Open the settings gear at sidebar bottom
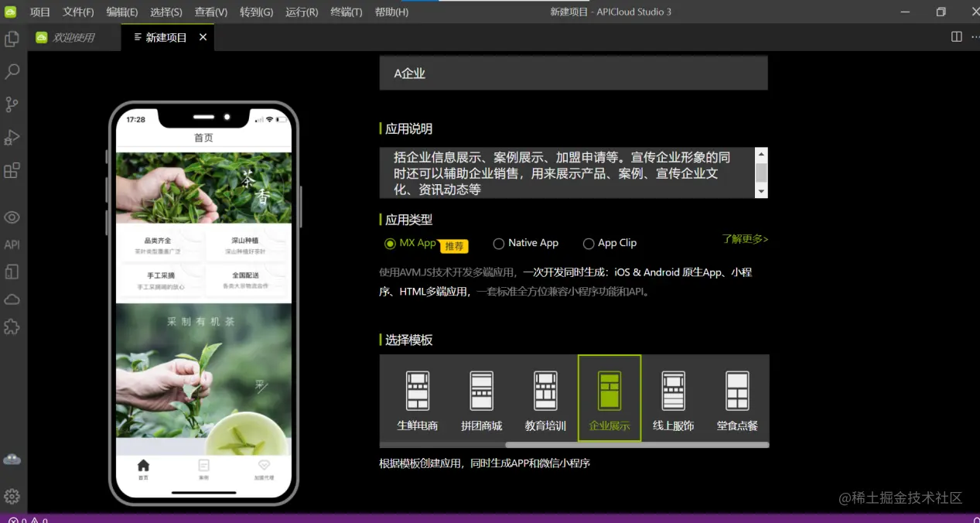 click(x=12, y=496)
